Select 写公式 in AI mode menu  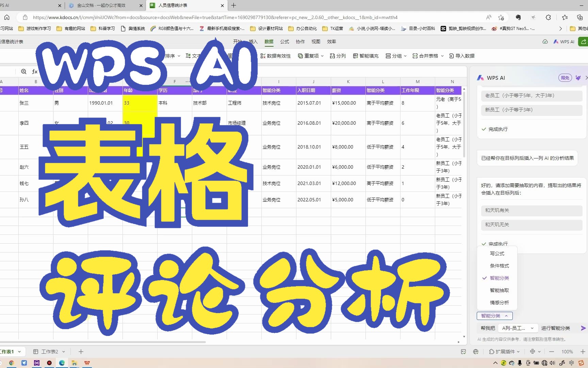[x=497, y=254]
